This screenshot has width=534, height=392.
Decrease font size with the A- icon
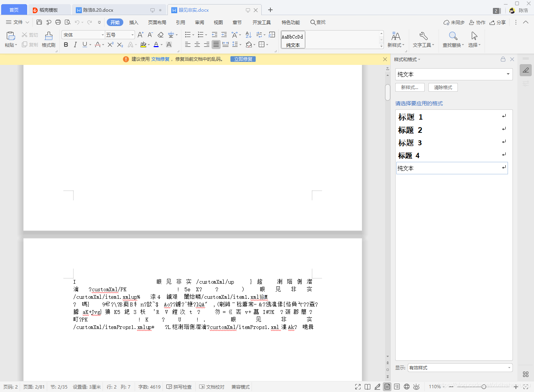150,35
